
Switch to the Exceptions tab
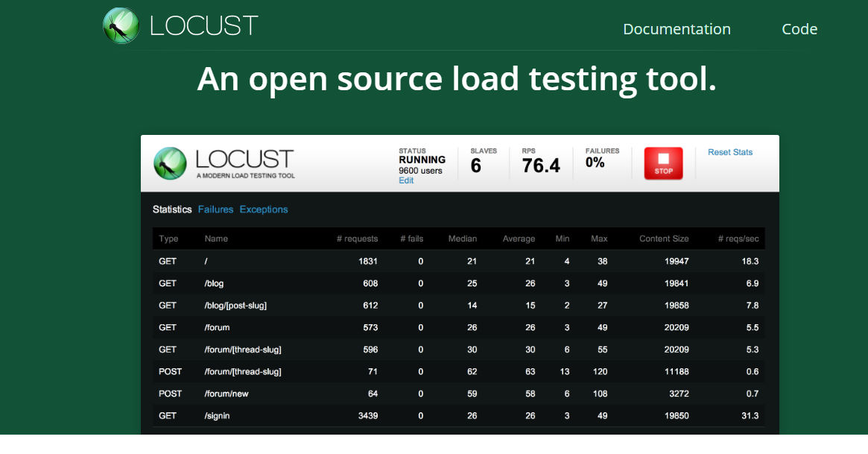tap(264, 209)
